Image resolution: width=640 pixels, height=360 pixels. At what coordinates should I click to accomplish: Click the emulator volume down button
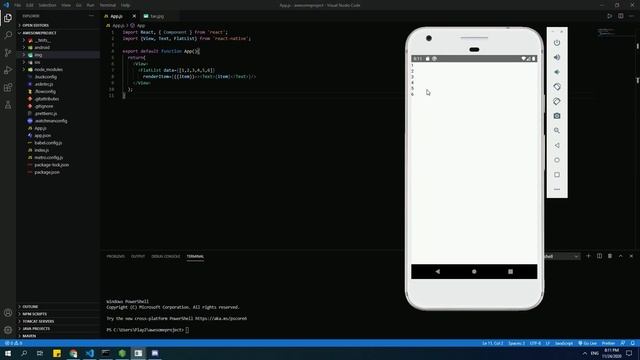click(x=557, y=72)
